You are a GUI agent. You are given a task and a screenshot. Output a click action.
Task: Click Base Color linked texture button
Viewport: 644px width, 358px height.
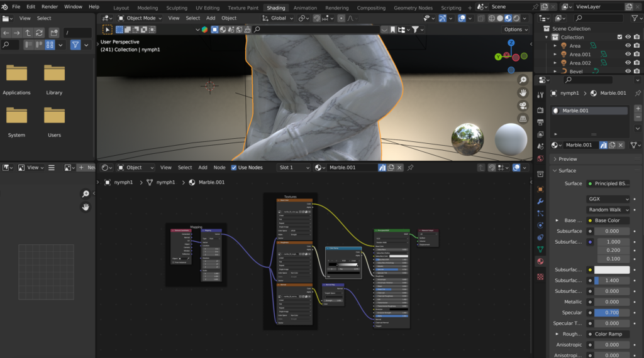coord(608,220)
